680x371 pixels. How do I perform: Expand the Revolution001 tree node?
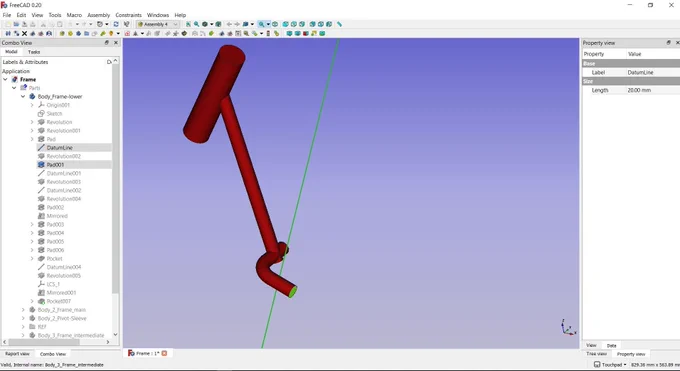[32, 131]
